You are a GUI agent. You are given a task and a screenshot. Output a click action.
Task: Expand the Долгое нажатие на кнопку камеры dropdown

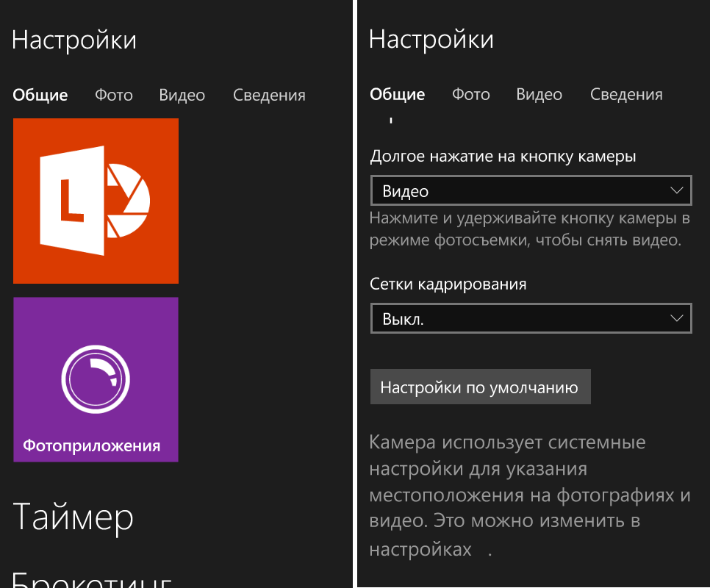(x=531, y=191)
